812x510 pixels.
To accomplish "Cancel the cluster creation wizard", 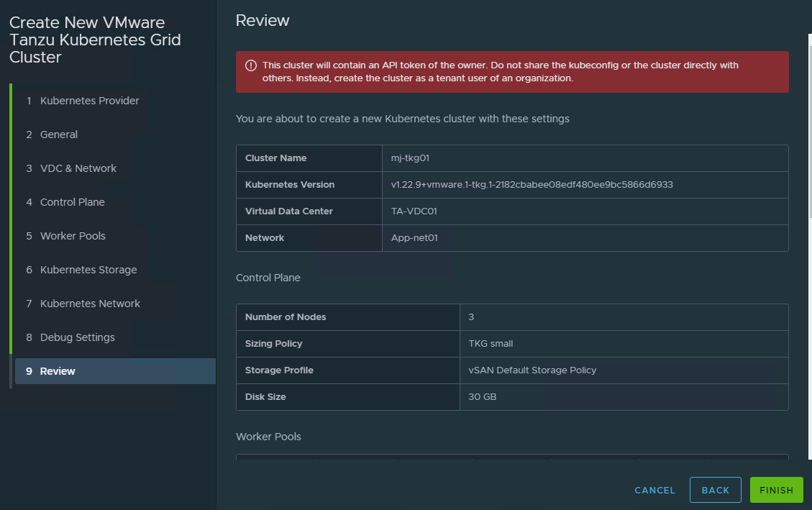I will click(x=654, y=490).
